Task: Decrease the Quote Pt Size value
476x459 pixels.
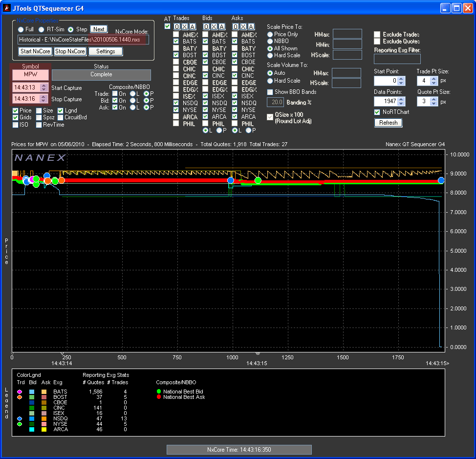Action: pyautogui.click(x=434, y=103)
